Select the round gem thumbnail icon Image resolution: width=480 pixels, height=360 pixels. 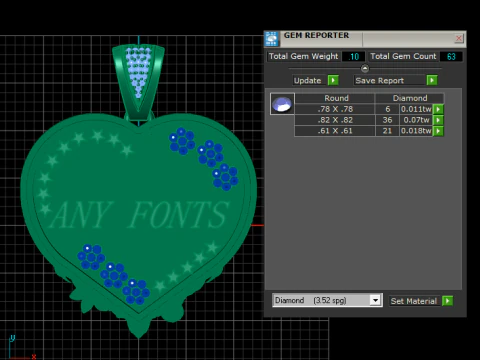282,104
